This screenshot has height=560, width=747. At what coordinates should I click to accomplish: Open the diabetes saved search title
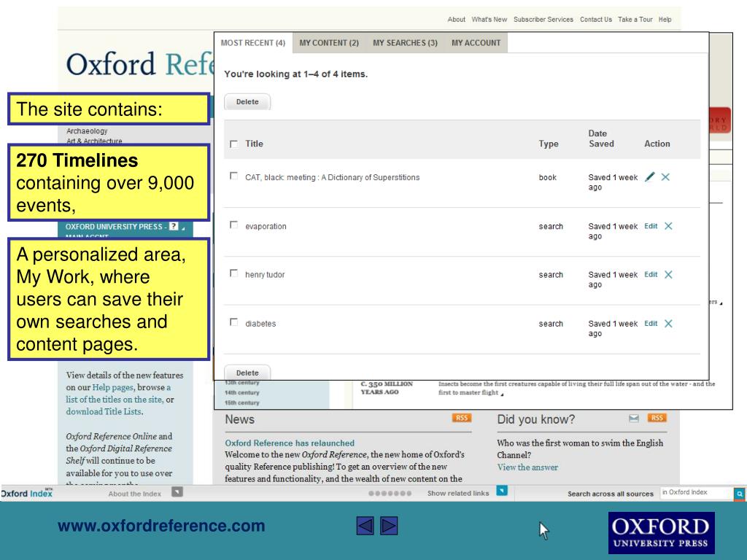(260, 324)
